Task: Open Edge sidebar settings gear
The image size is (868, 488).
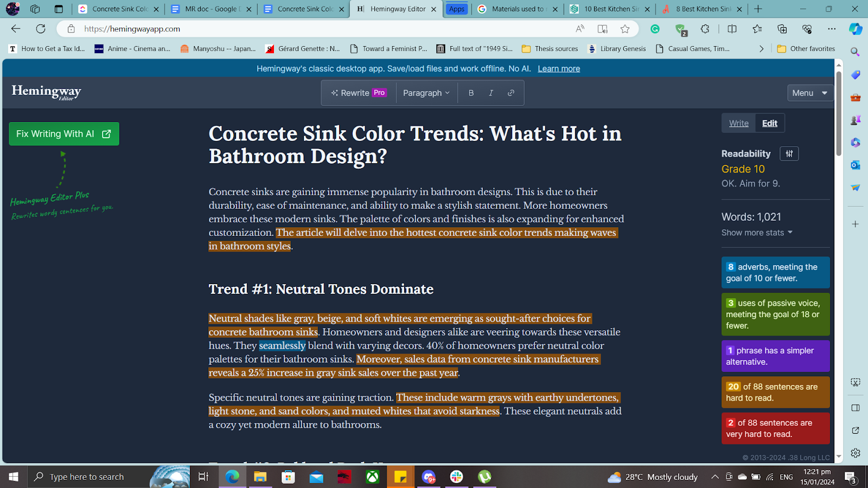Action: (x=856, y=453)
